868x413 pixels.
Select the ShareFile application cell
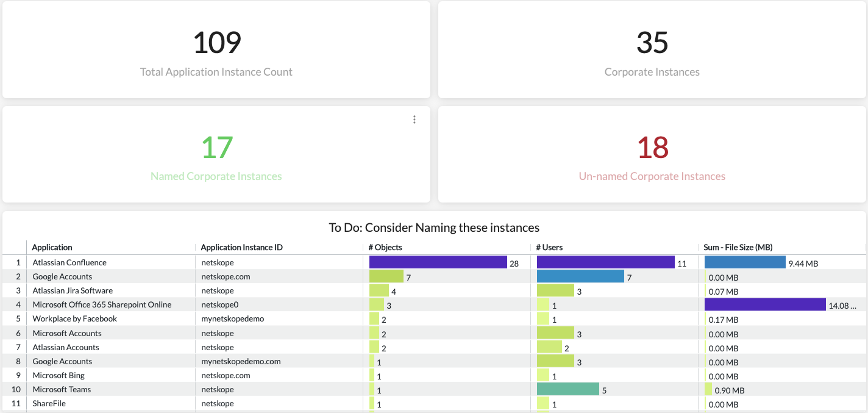49,403
